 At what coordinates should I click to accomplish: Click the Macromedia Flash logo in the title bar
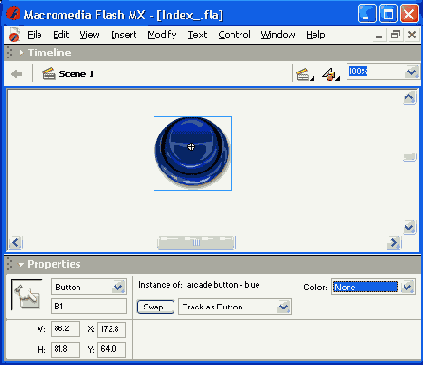pyautogui.click(x=13, y=14)
